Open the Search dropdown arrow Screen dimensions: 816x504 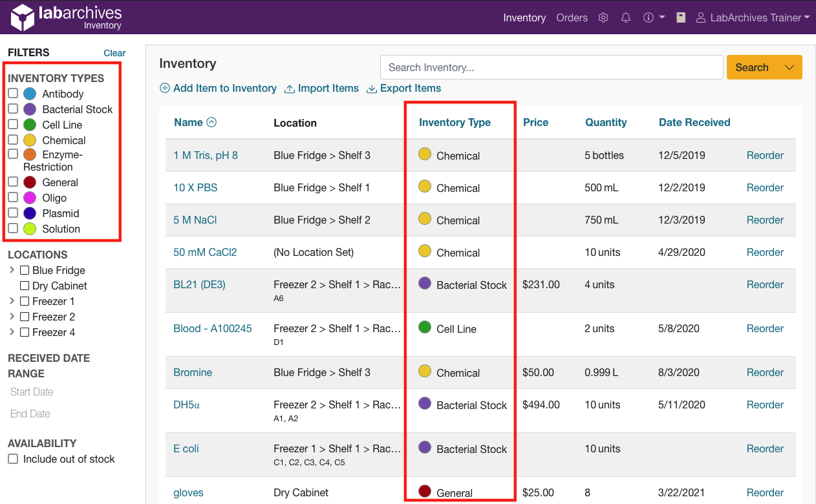coord(788,67)
